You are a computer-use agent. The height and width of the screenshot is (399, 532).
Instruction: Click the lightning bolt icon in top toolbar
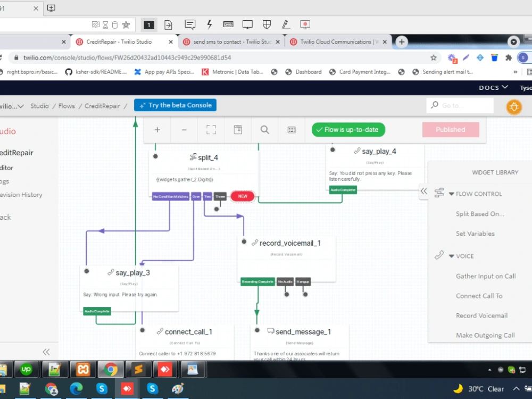[209, 24]
